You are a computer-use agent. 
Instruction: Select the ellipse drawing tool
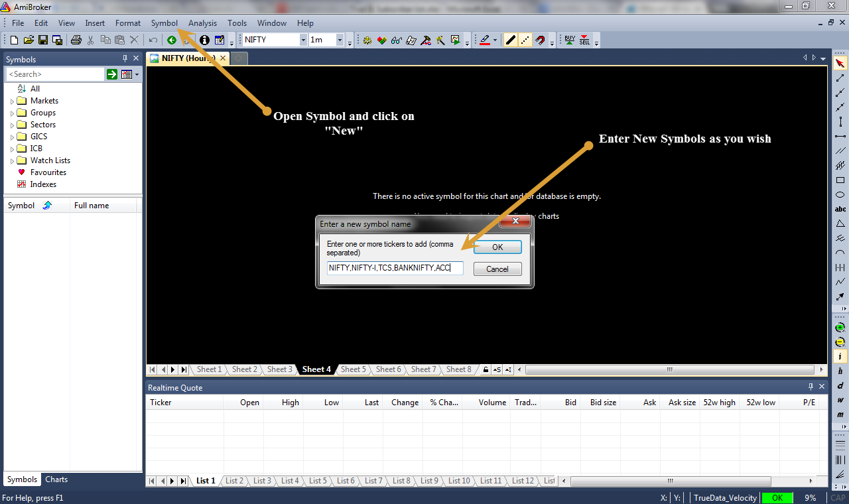(840, 195)
